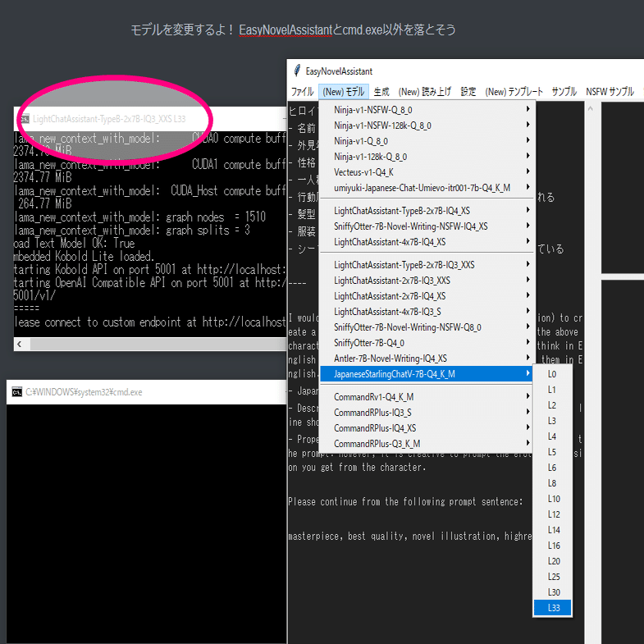Choose L6 GPU layer option
Image resolution: width=644 pixels, height=644 pixels.
point(552,468)
